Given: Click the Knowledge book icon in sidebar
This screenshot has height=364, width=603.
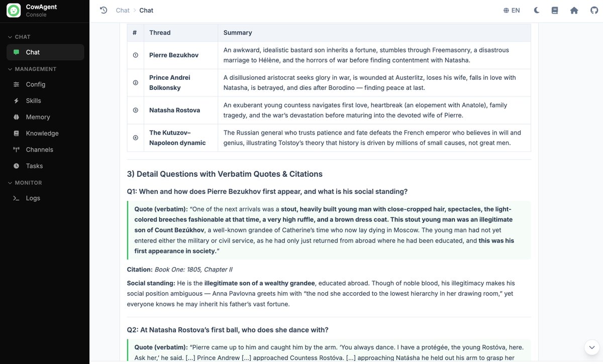Looking at the screenshot, I should tap(16, 134).
